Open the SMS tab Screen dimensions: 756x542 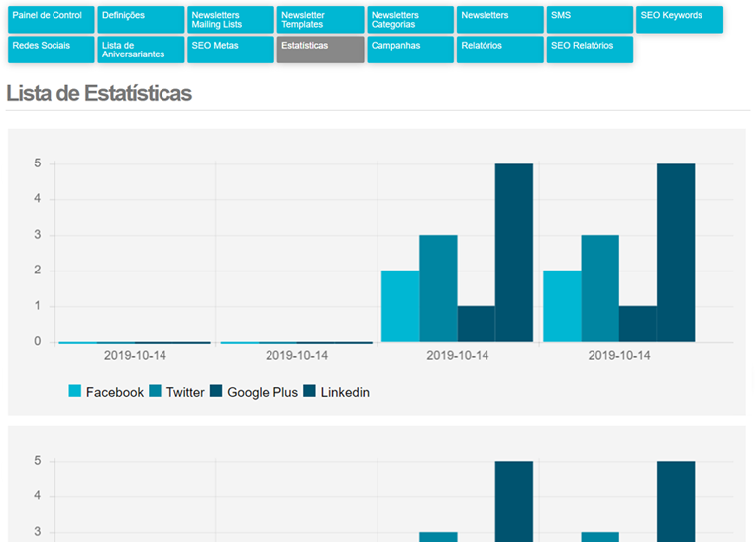point(590,20)
